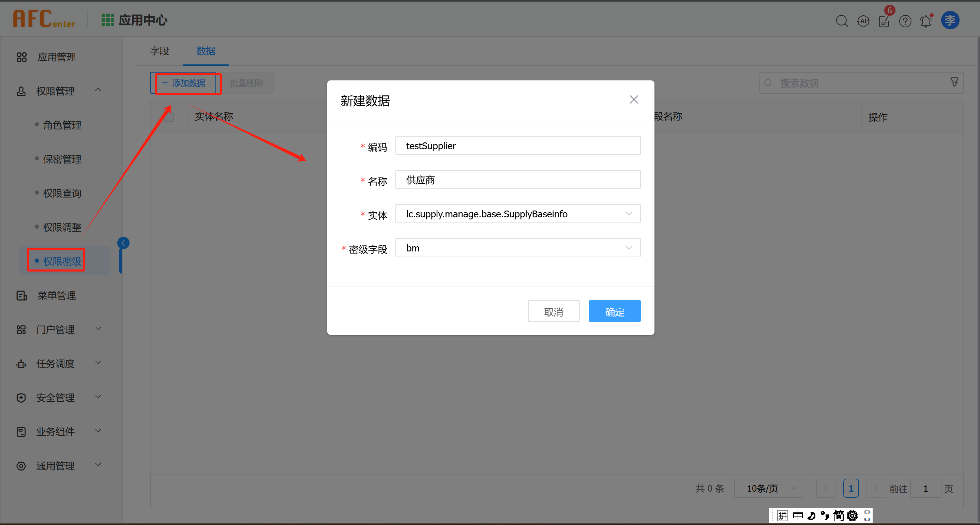
Task: Close the 新建数据 dialog
Action: (x=633, y=99)
